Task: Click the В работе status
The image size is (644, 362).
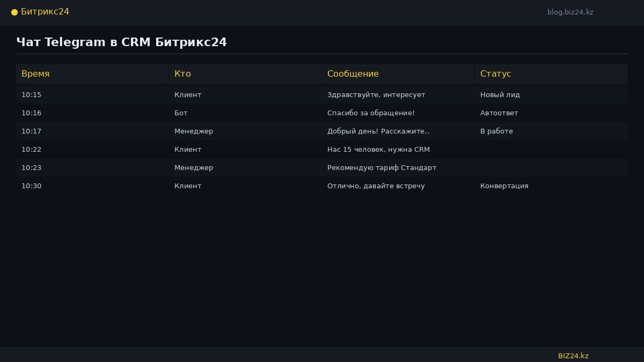Action: point(496,131)
